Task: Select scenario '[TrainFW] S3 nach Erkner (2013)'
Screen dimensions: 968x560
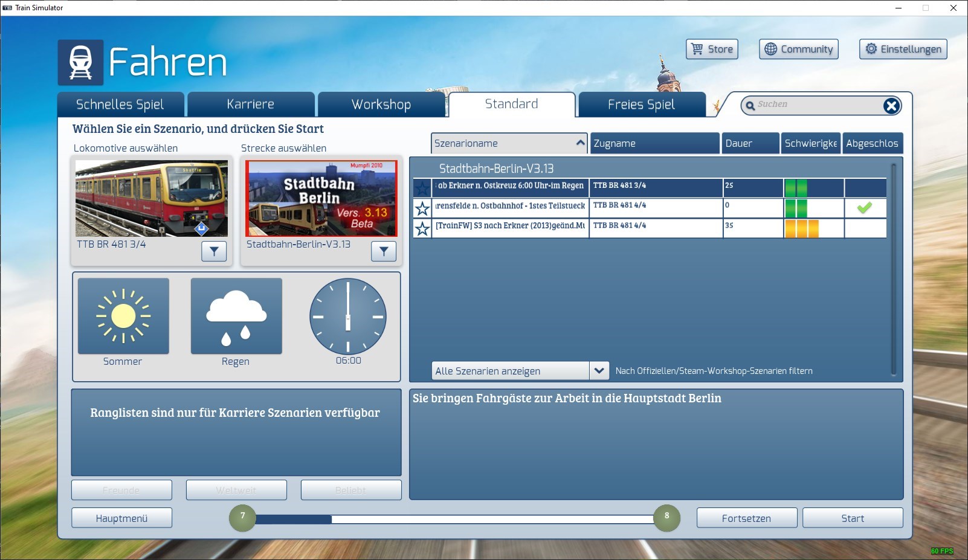Action: [511, 226]
